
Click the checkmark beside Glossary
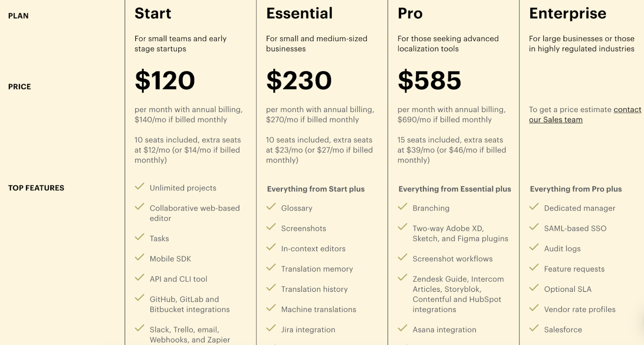[x=271, y=207]
